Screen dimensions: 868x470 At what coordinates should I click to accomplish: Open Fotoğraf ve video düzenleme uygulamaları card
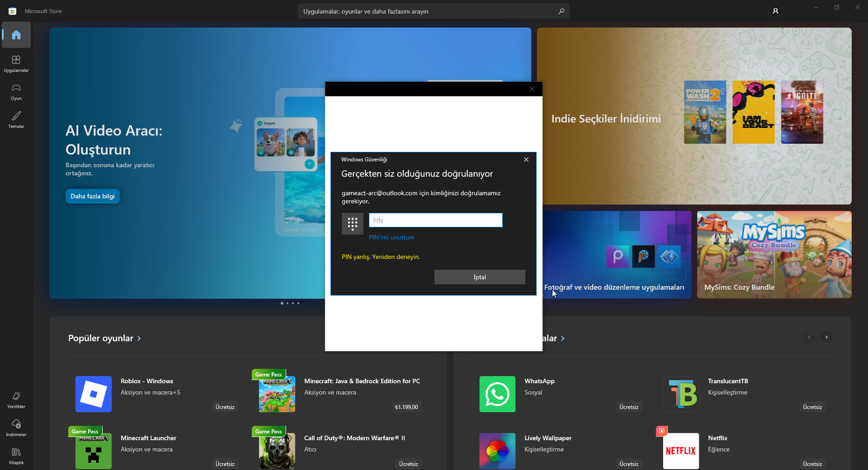point(617,254)
